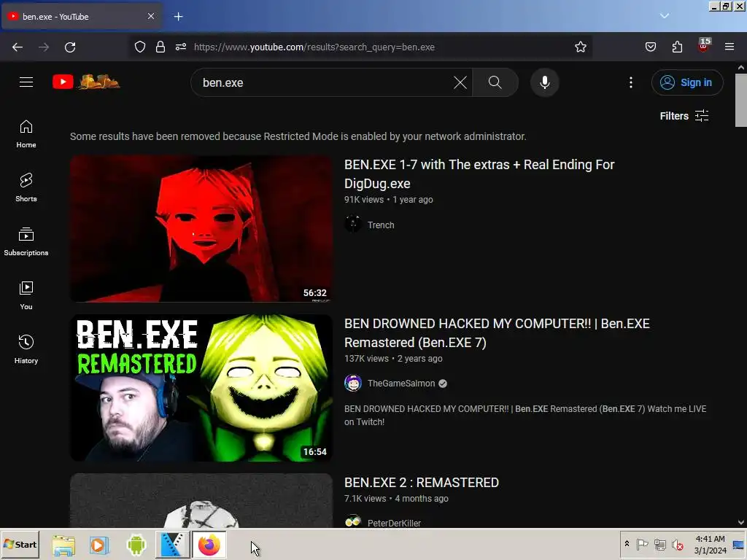Open the Trench channel avatar
Viewport: 747px width, 560px height.
(x=353, y=224)
